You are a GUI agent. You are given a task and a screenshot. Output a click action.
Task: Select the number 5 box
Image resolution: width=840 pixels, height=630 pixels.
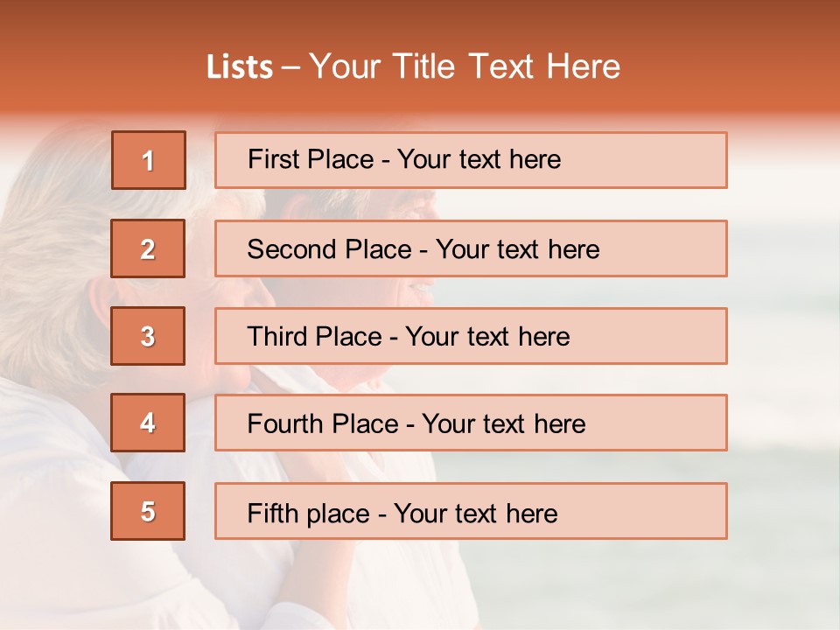pyautogui.click(x=148, y=511)
